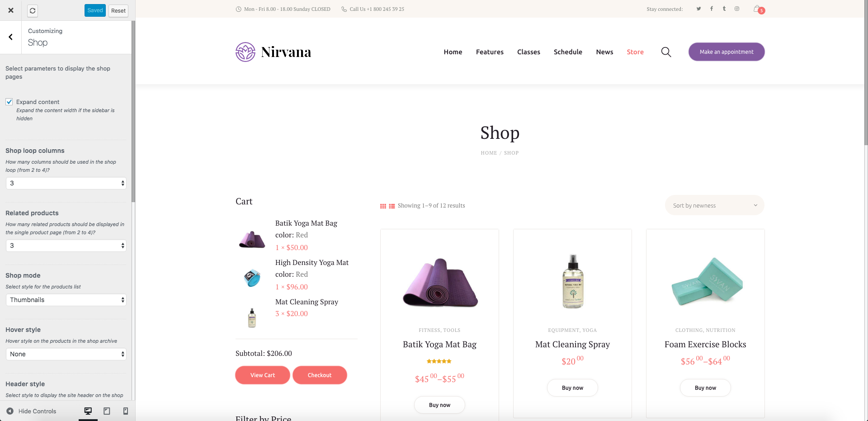Open the Classes menu item
The width and height of the screenshot is (868, 421).
[x=528, y=52]
